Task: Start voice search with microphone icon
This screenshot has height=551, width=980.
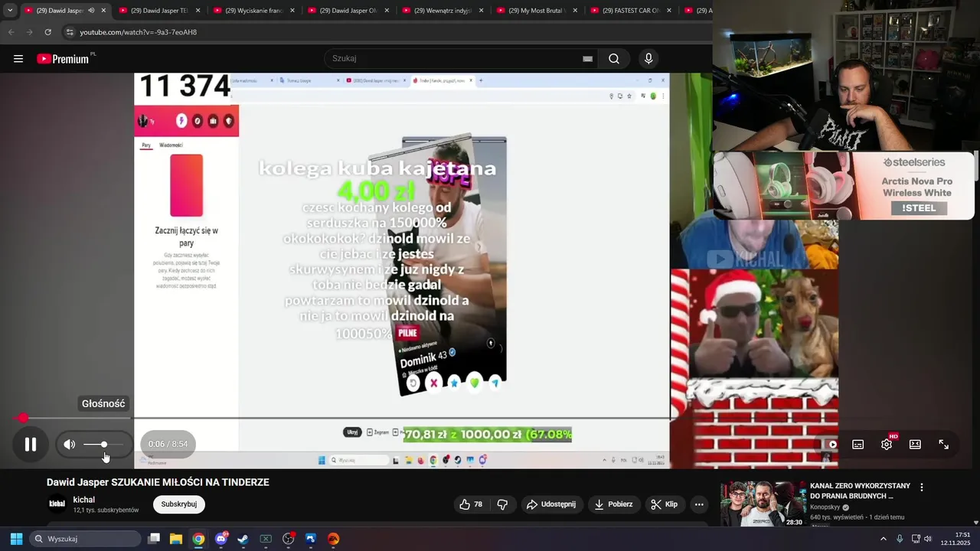Action: 648,59
